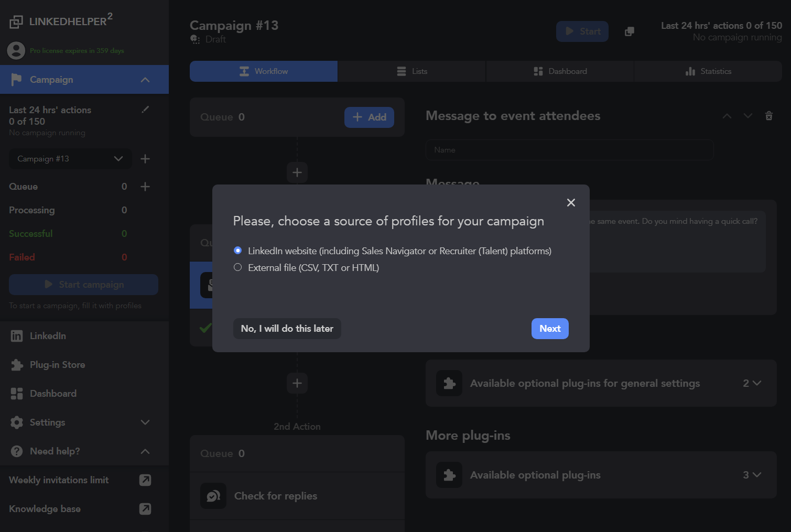Edit the daily actions limit pencil
The image size is (791, 532).
tap(145, 110)
